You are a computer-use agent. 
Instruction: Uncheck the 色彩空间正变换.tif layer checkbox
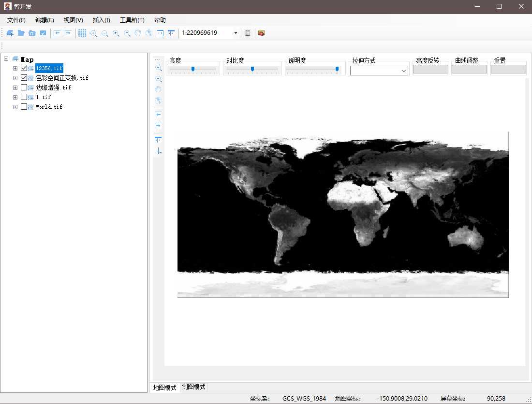pyautogui.click(x=24, y=78)
